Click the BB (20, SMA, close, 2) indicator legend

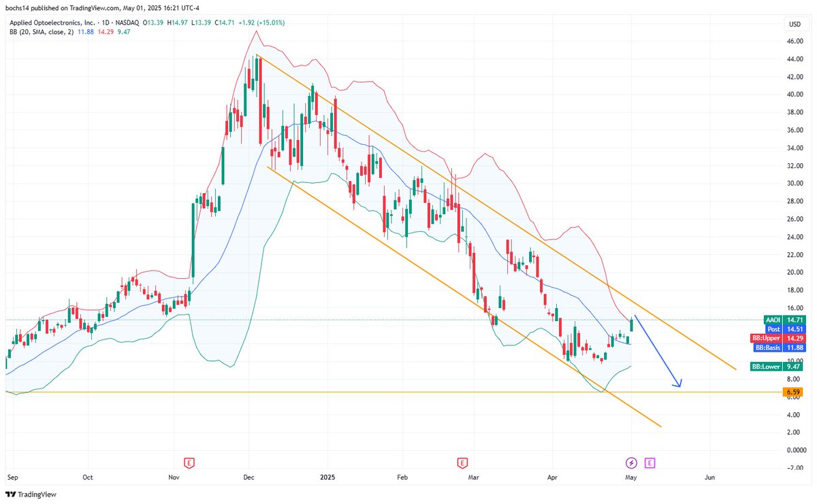[43, 31]
